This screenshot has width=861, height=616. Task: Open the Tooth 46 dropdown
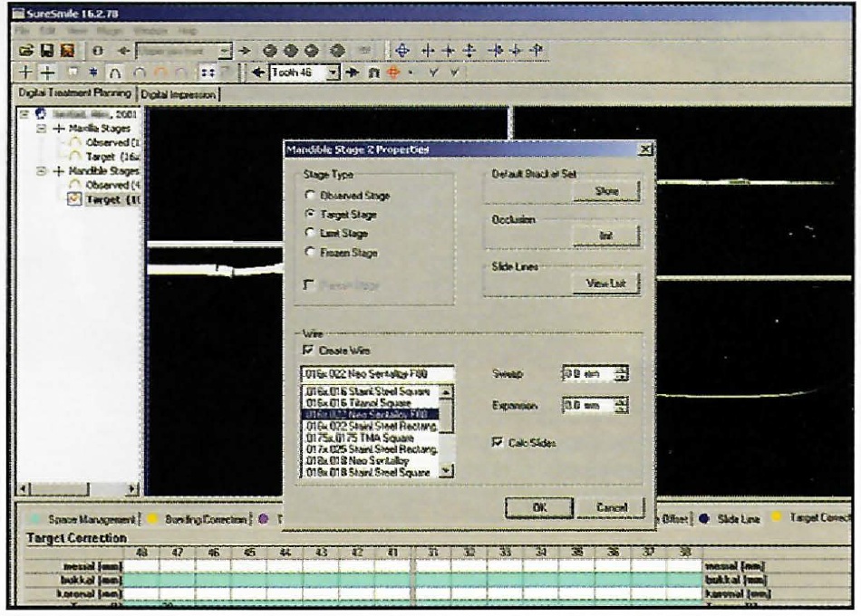point(333,72)
